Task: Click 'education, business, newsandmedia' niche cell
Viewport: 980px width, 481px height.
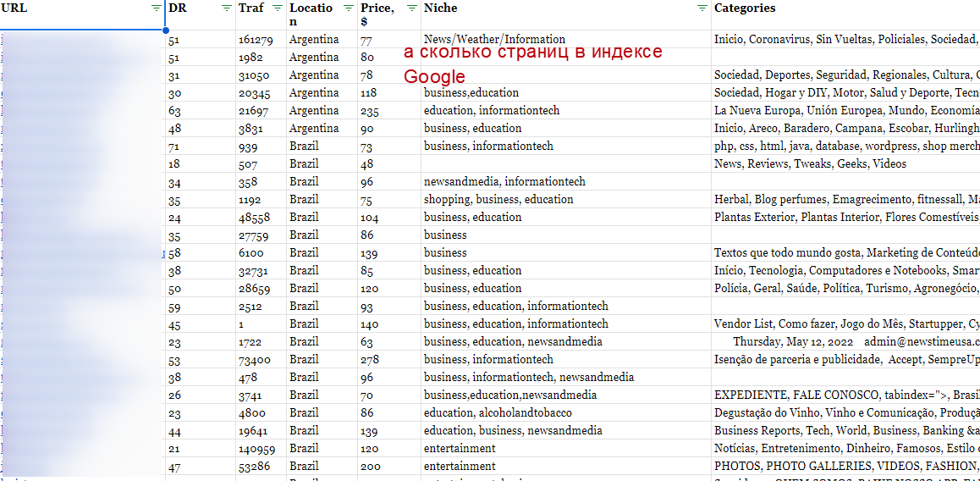Action: 565,430
